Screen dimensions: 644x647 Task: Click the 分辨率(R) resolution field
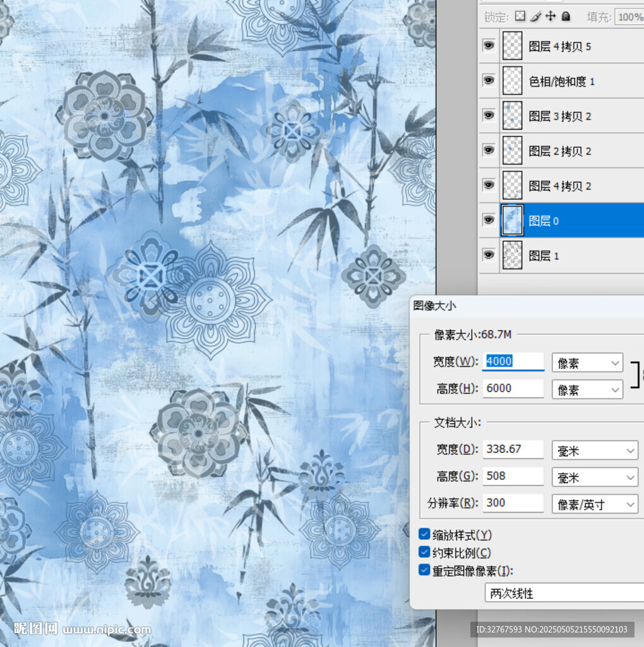click(x=513, y=502)
